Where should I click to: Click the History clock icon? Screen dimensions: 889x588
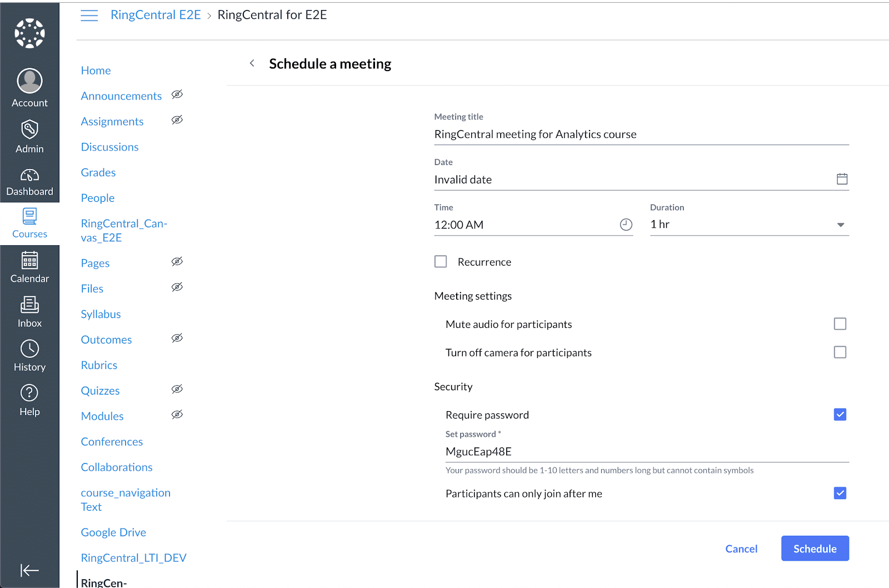coord(29,349)
